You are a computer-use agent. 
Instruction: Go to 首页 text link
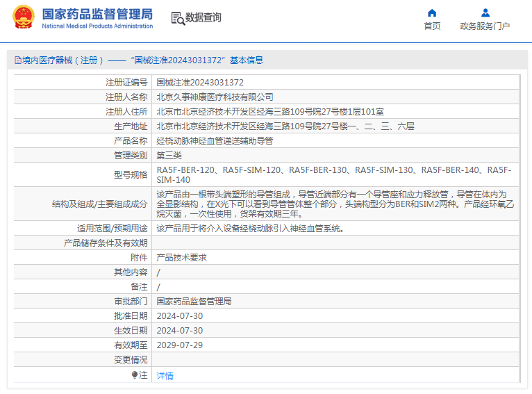pyautogui.click(x=432, y=26)
